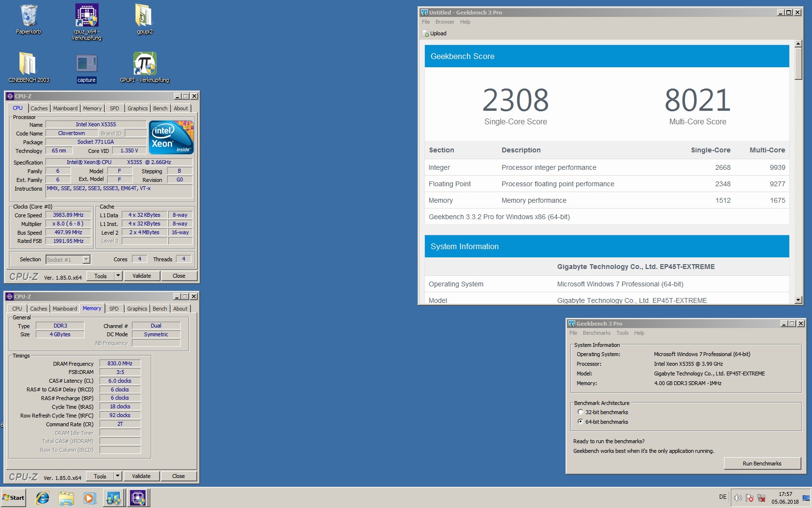Switch to CPU-Z taskbar button

click(138, 498)
